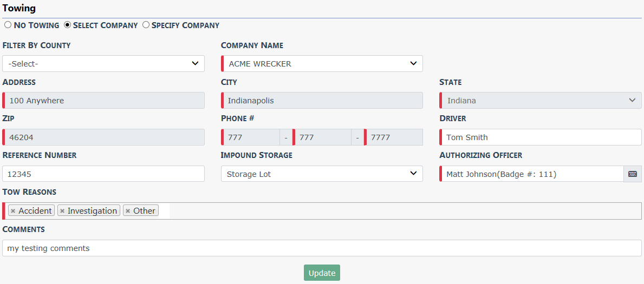Screen dimensions: 644x284
Task: Pick the Specify Company radio option
Action: coord(146,25)
